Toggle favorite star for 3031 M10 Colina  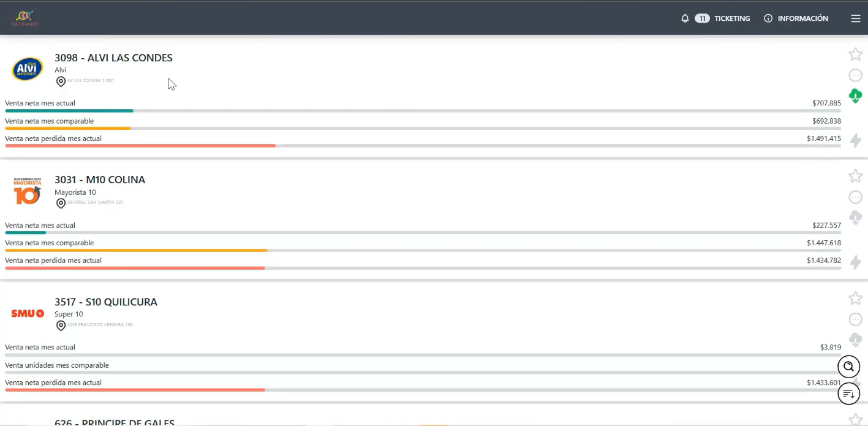[x=855, y=177]
